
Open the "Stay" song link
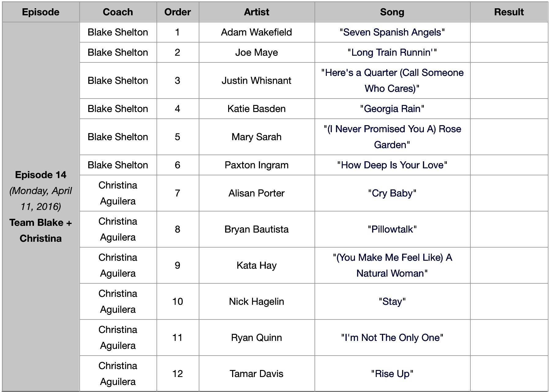(x=392, y=301)
